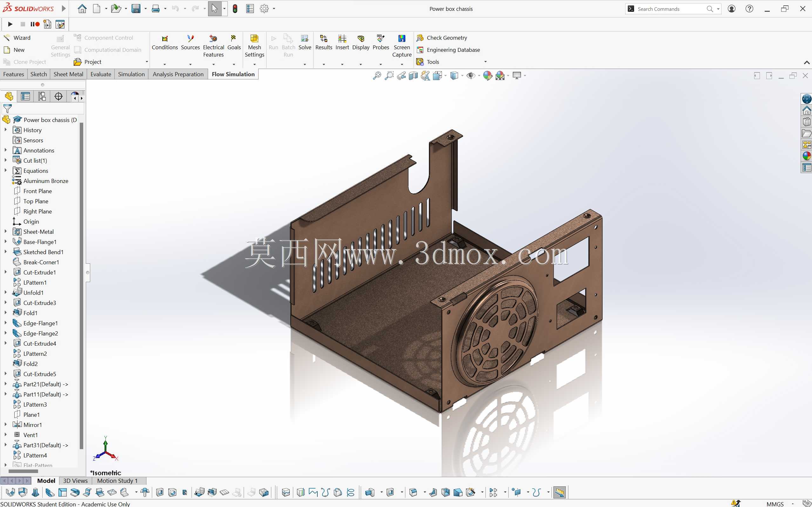
Task: Run Check Geometry
Action: [442, 38]
